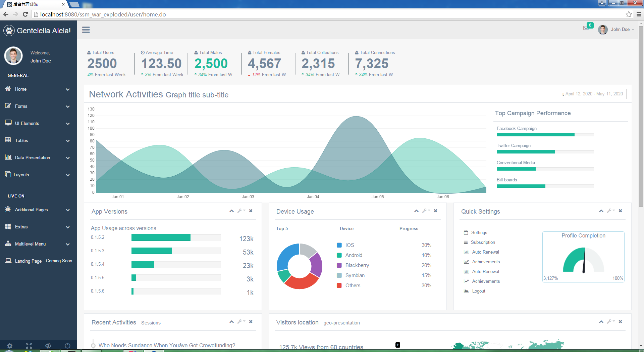Image resolution: width=644 pixels, height=352 pixels.
Task: Collapse the Visitors location panel
Action: (601, 322)
